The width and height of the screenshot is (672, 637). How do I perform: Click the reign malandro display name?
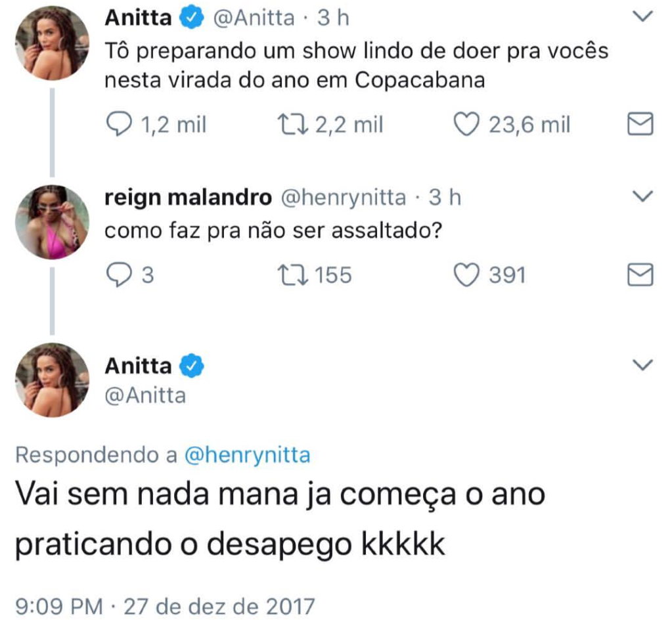click(188, 198)
